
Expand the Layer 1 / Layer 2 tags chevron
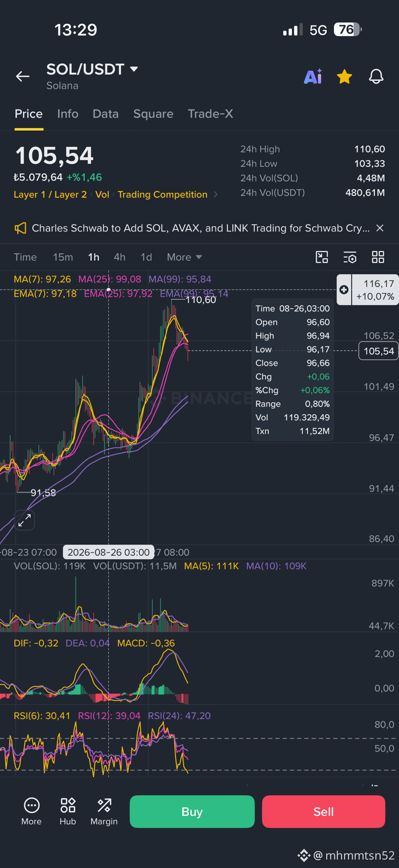[x=215, y=194]
